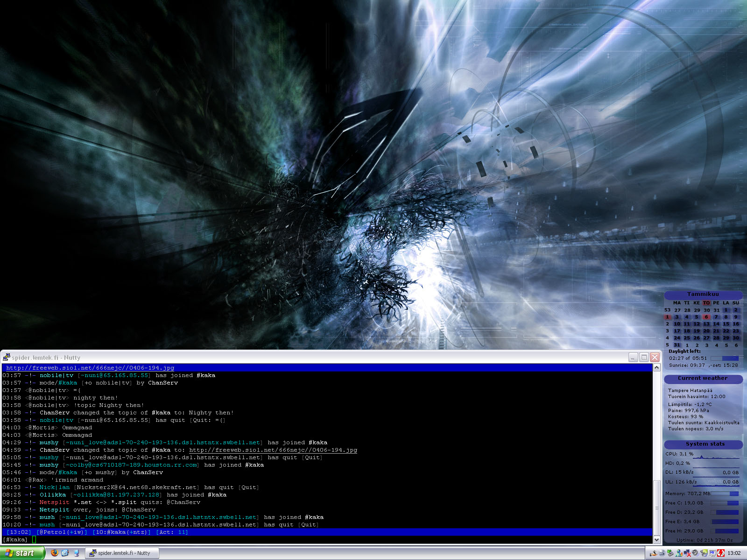This screenshot has width=747, height=560.
Task: Click the TO weekday header in the calendar
Action: 706,303
